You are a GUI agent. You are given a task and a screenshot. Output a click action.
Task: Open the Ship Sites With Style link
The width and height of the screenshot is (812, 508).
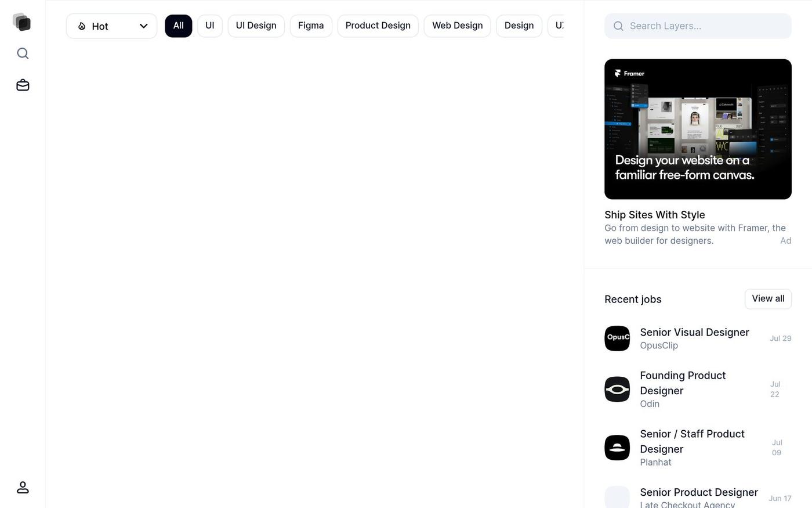tap(655, 215)
